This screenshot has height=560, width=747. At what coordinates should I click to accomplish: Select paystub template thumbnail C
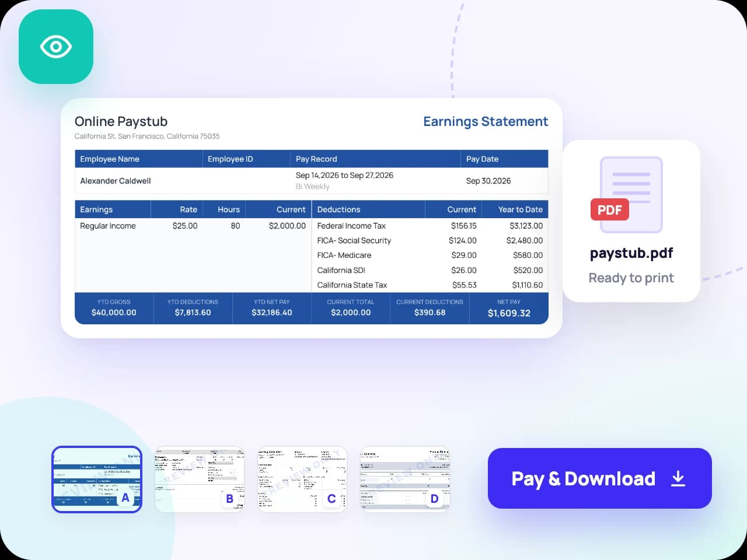point(302,480)
